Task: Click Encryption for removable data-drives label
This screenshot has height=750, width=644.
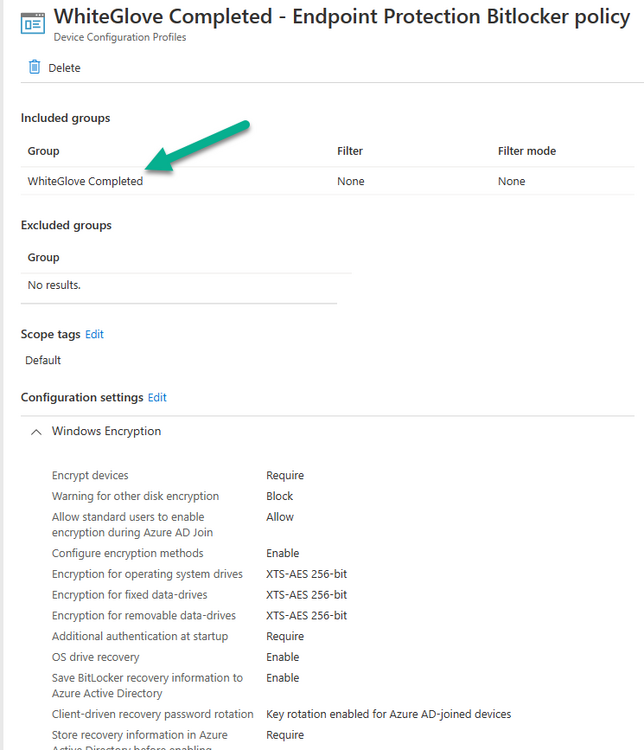Action: (x=144, y=616)
